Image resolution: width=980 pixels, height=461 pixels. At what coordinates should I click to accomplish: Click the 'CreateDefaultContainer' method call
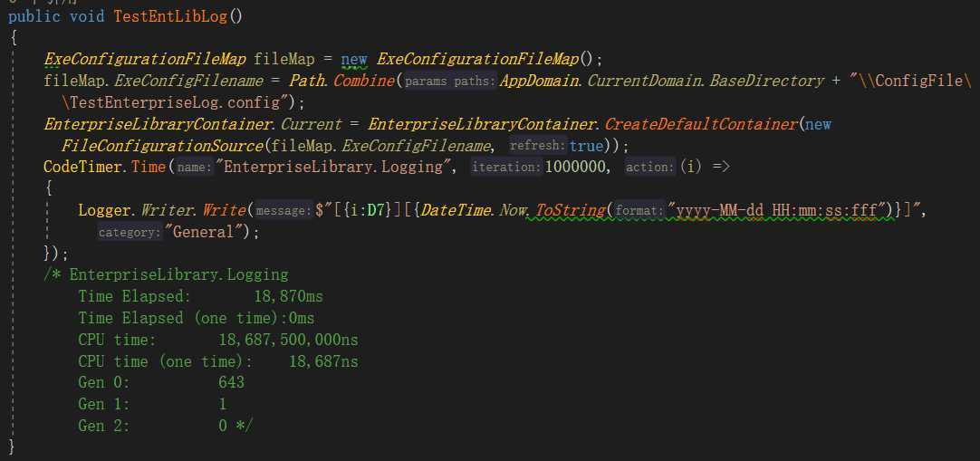701,124
